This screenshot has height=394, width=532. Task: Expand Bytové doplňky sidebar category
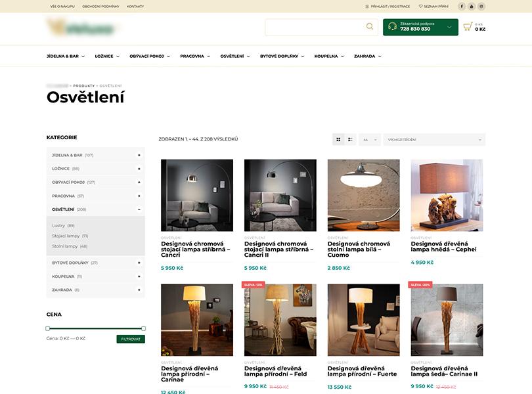pos(139,263)
